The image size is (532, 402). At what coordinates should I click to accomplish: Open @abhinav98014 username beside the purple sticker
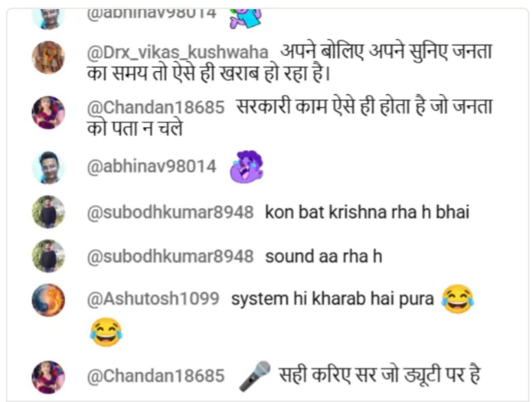point(151,166)
